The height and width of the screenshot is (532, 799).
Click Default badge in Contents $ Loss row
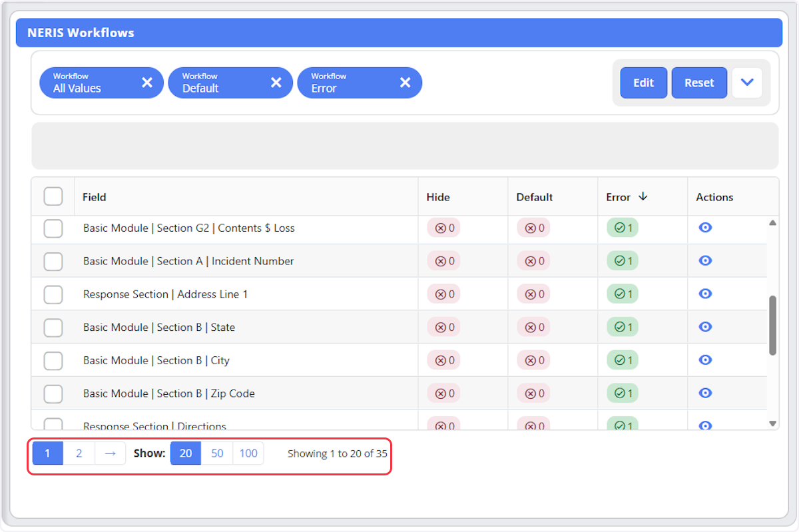click(534, 228)
